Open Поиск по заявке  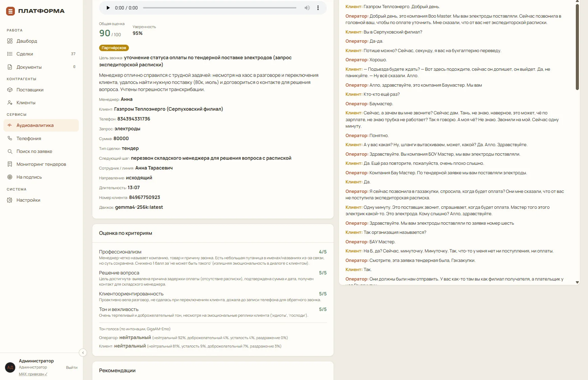coord(41,151)
